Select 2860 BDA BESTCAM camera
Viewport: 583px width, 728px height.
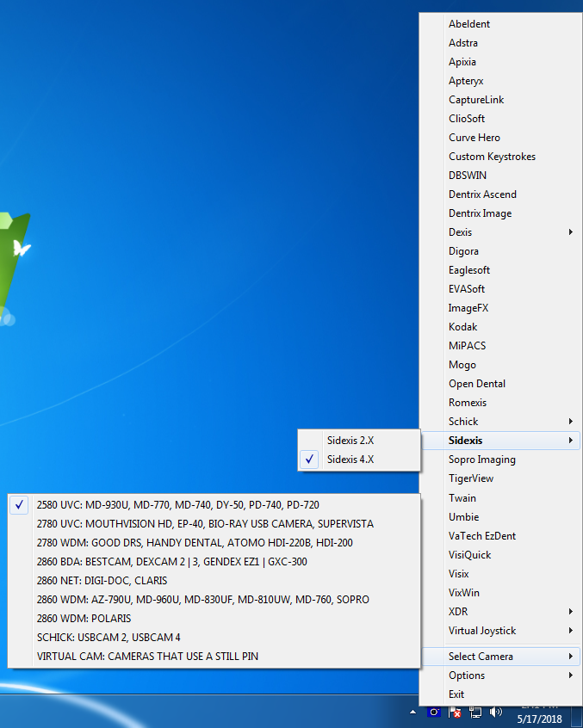(x=214, y=562)
